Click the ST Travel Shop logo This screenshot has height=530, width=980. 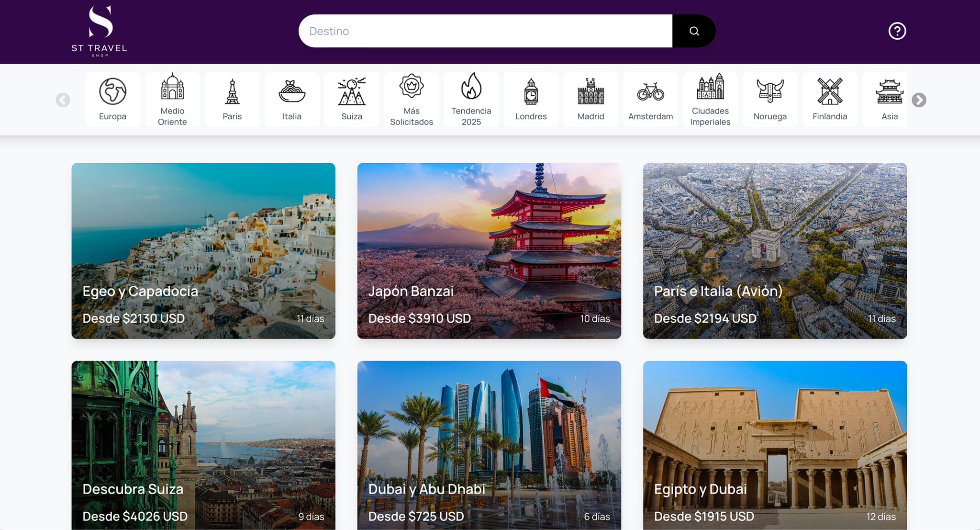click(x=100, y=31)
